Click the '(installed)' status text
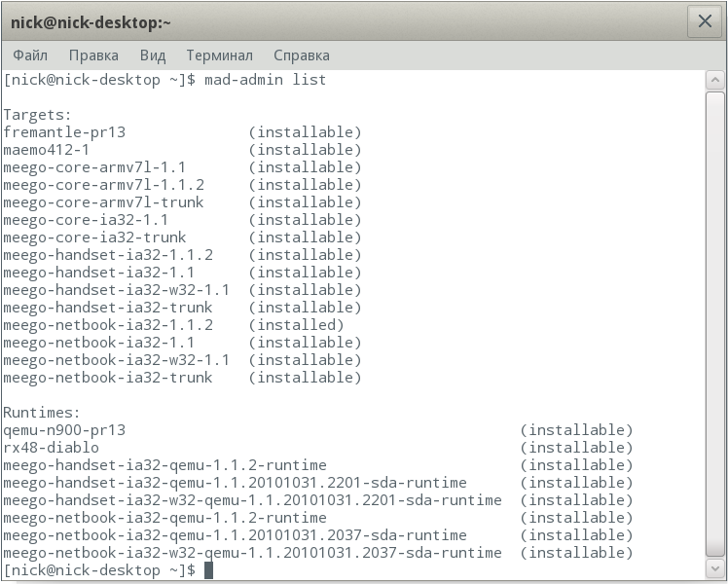This screenshot has width=728, height=584. coord(296,325)
